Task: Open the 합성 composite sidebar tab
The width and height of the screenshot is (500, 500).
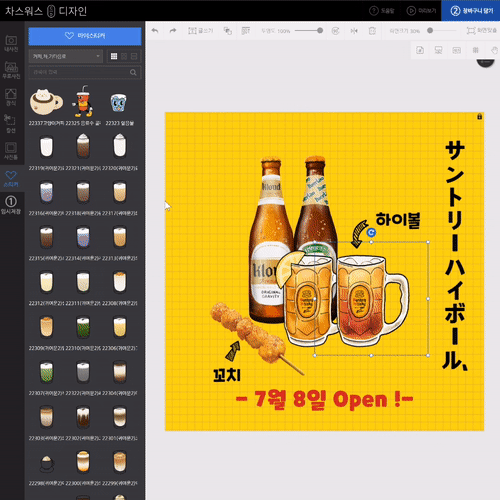Action: click(11, 124)
